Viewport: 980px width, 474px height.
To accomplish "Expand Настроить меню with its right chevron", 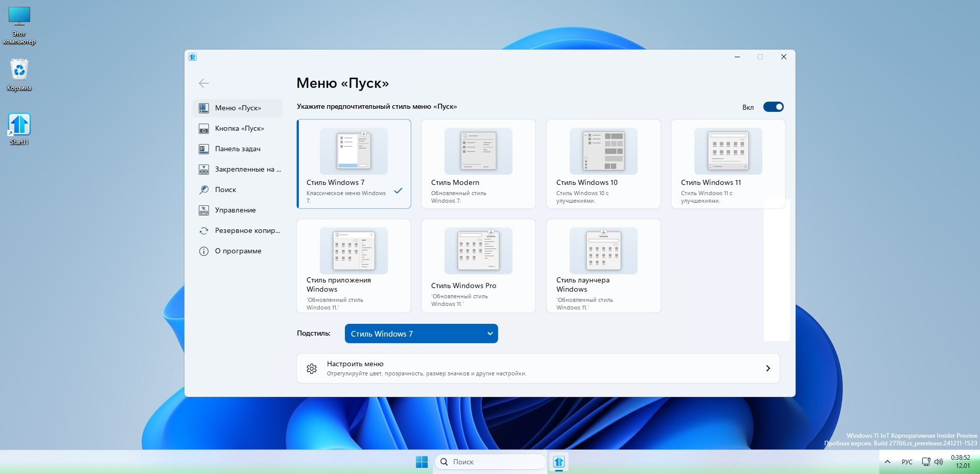I will click(768, 368).
